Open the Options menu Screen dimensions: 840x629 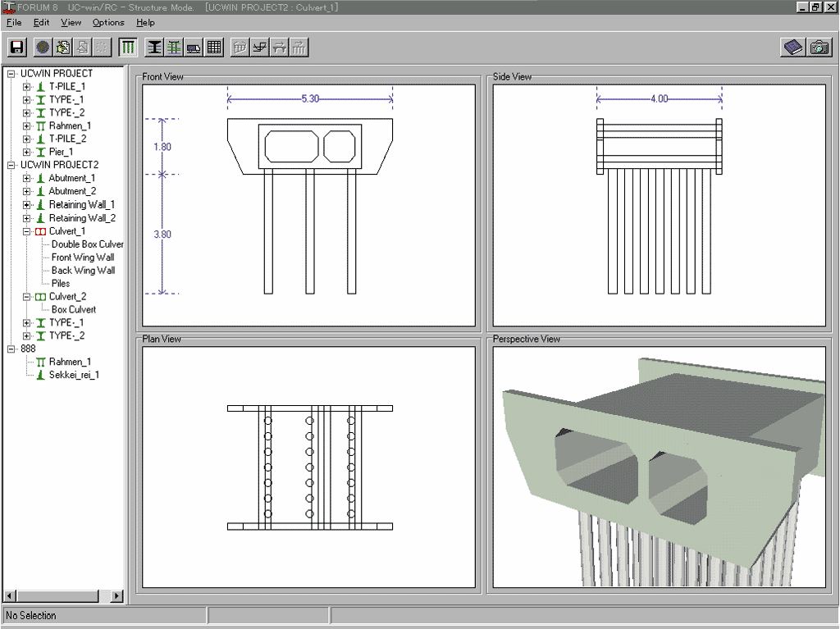pos(108,22)
